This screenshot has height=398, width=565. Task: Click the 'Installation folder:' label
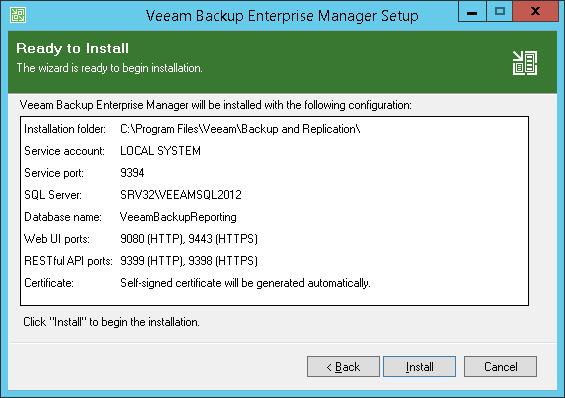(65, 129)
